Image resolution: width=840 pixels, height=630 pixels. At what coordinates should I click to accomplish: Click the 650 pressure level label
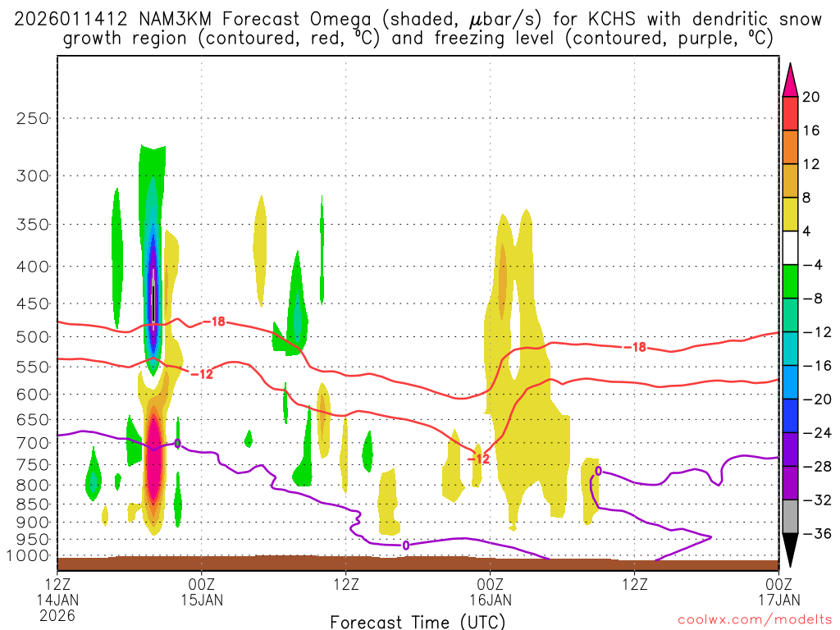[33, 420]
